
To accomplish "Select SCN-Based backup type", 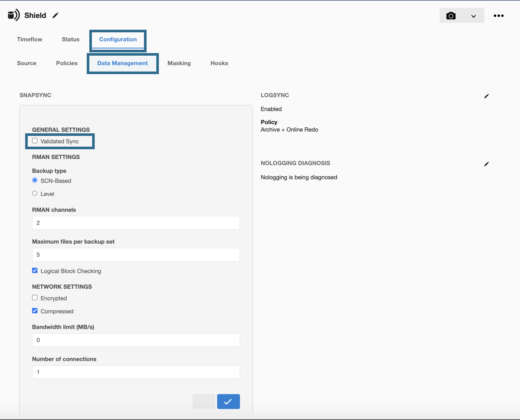I will tap(35, 180).
